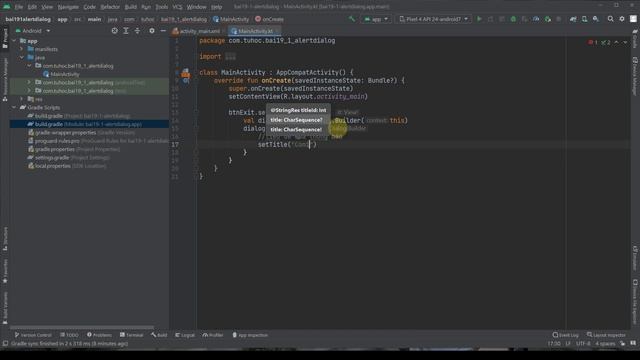The height and width of the screenshot is (360, 640).
Task: Click Expand All icon in Project panel
Action: click(126, 31)
